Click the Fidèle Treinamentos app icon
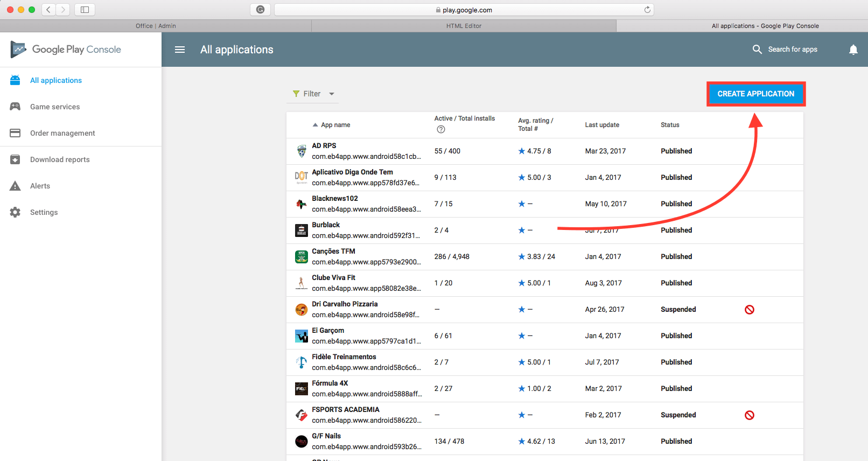The width and height of the screenshot is (868, 461). tap(302, 362)
